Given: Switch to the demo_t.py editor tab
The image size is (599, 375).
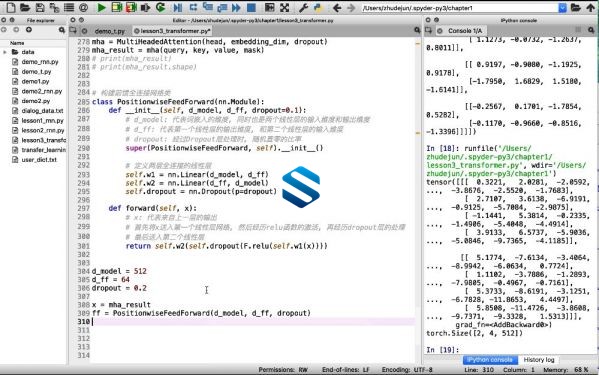Looking at the screenshot, I should point(109,31).
